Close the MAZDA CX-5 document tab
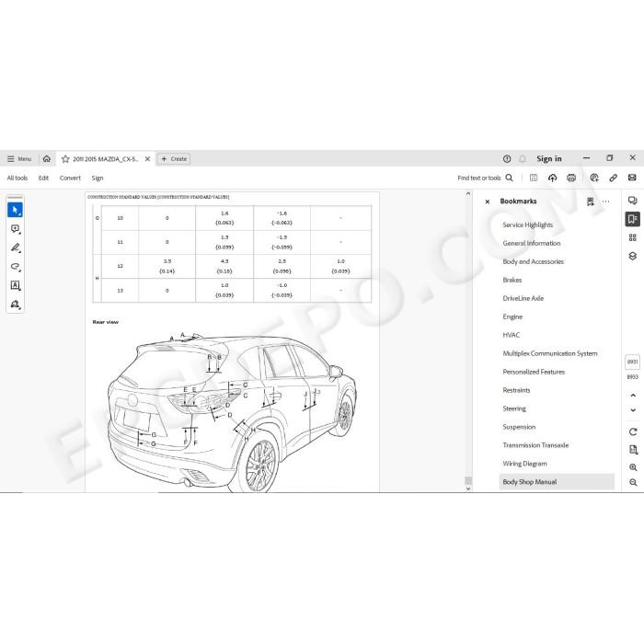Viewport: 644px width, 644px height. click(x=147, y=159)
